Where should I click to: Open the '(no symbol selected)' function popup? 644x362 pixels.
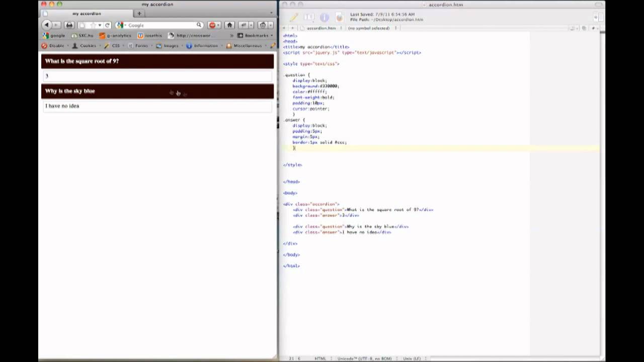tap(371, 28)
